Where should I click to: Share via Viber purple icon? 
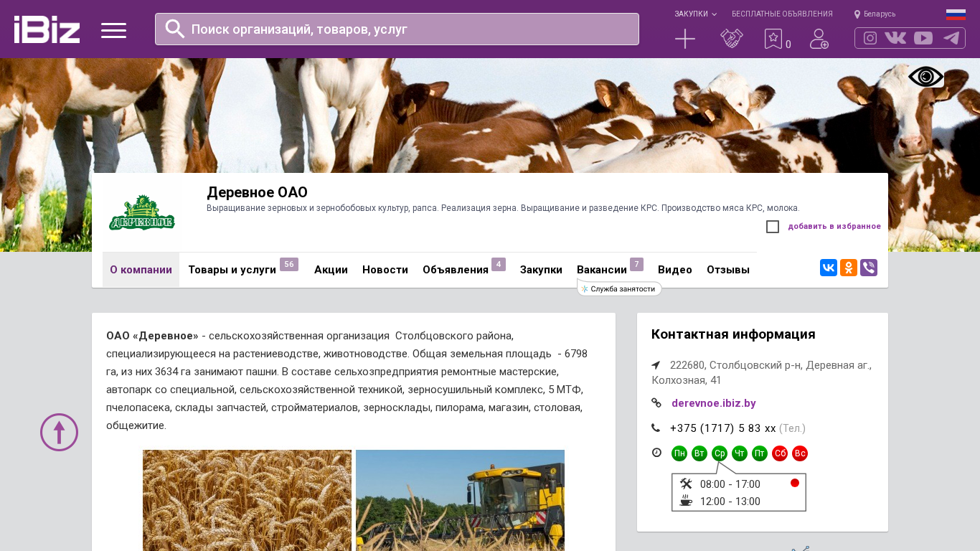pyautogui.click(x=869, y=268)
